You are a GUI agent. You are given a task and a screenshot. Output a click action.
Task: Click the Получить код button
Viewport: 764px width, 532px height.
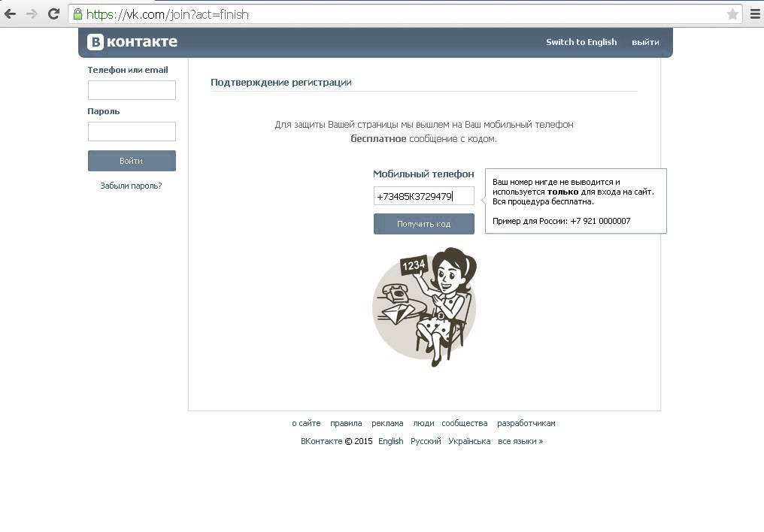tap(424, 224)
